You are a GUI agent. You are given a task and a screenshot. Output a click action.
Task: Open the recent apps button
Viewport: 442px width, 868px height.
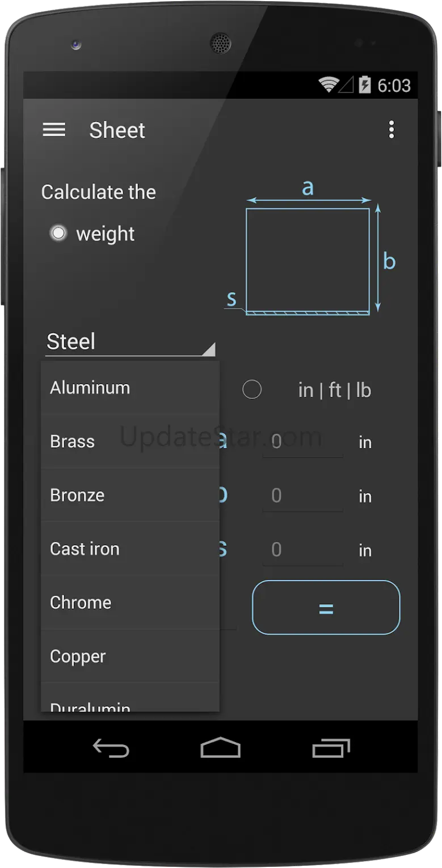[x=331, y=748]
